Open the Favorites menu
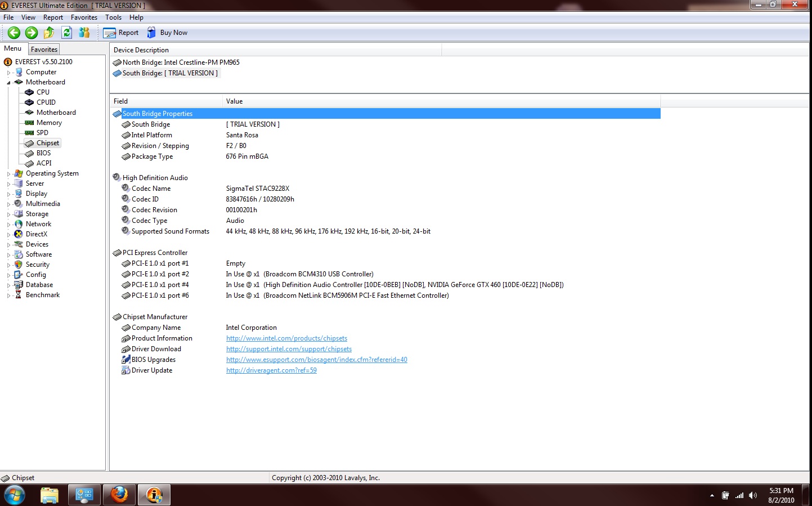Screen dimensions: 812x506 84,17
